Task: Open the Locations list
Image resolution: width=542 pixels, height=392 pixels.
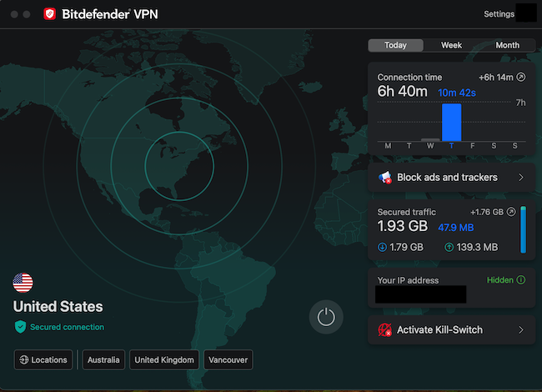Action: 43,359
